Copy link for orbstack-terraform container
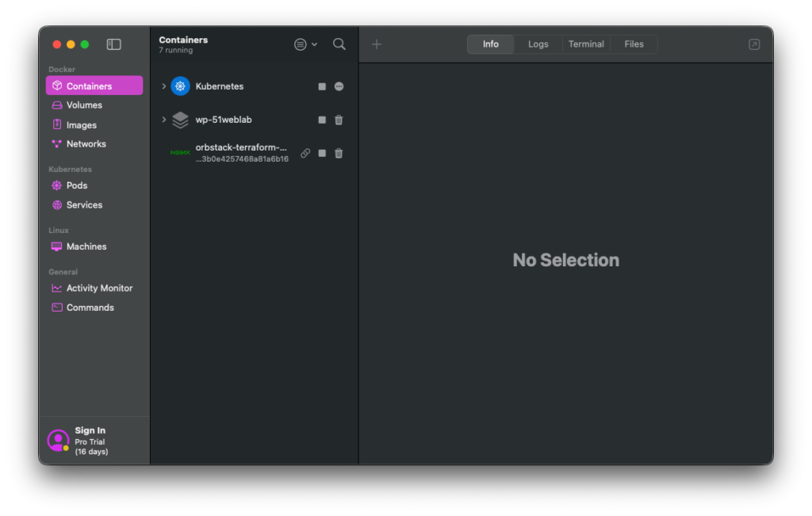The image size is (812, 516). pyautogui.click(x=305, y=153)
